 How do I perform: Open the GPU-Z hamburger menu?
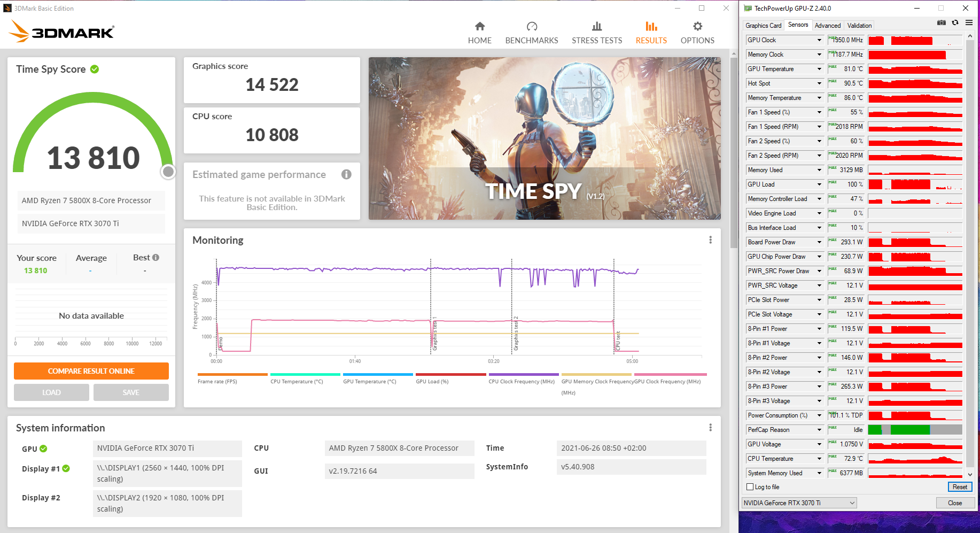tap(969, 22)
